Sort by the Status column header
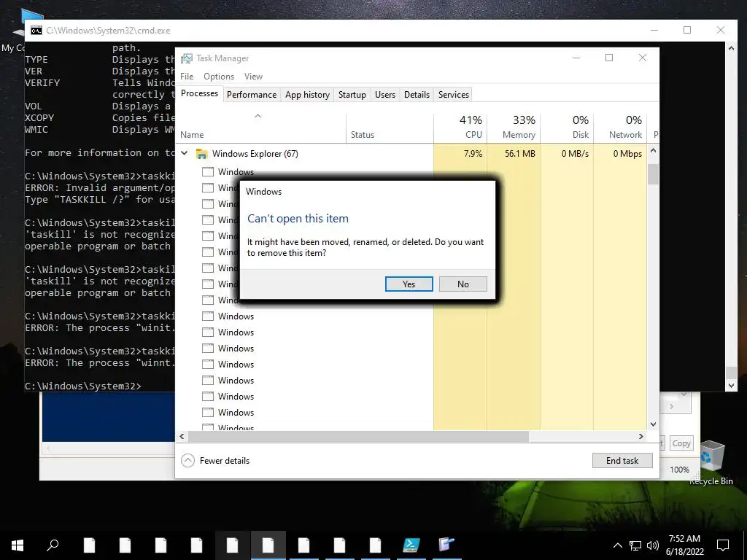747x560 pixels. click(390, 128)
